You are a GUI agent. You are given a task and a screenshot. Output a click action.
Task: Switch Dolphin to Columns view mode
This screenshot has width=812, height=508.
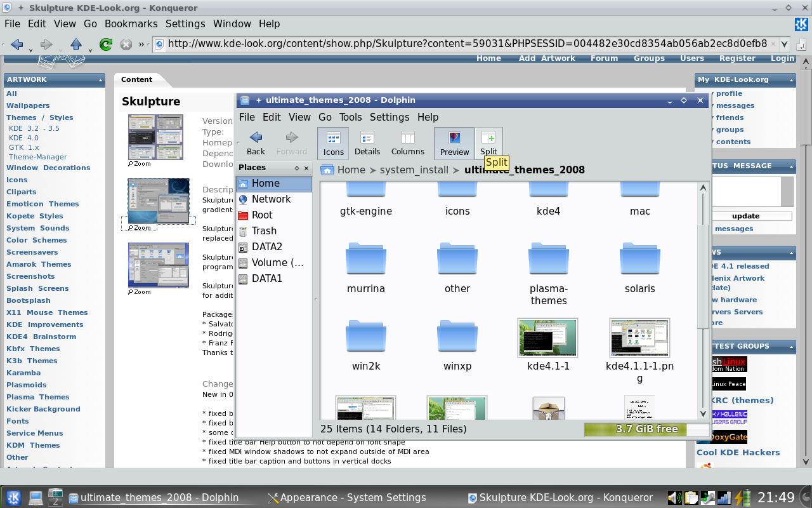point(407,143)
